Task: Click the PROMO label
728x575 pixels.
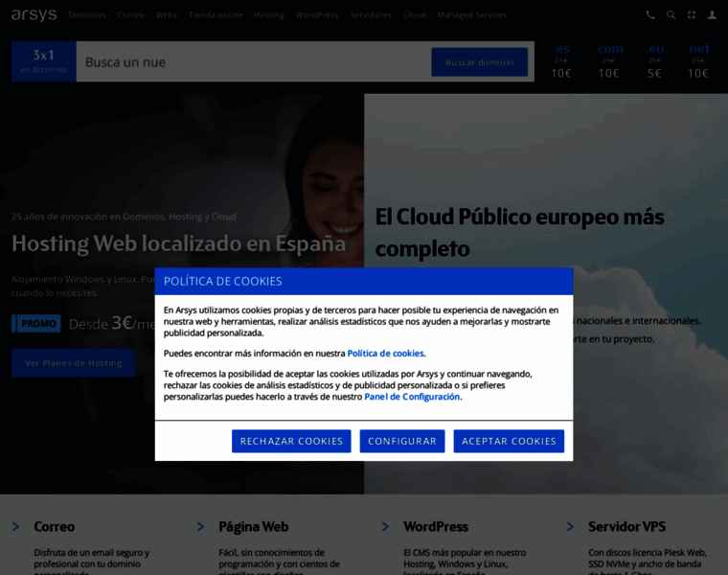Action: click(36, 324)
